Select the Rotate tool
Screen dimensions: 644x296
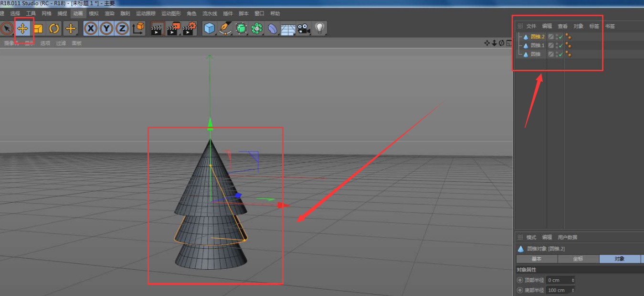pos(53,29)
